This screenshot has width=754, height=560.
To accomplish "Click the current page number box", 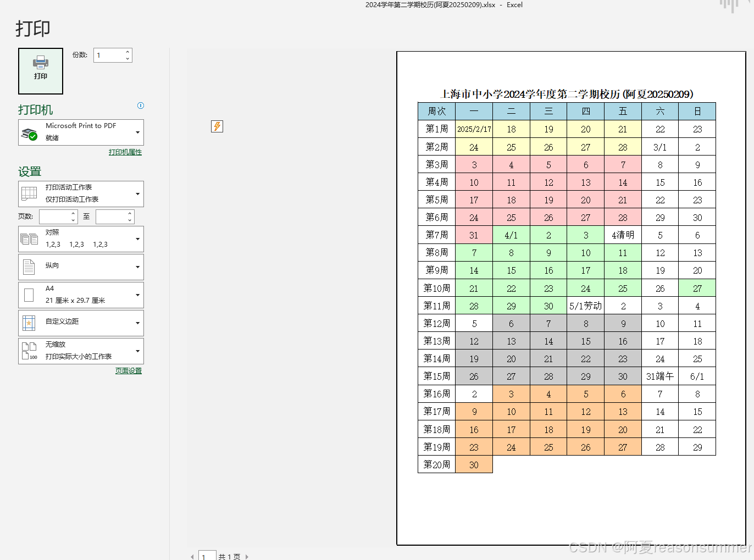I will click(207, 556).
